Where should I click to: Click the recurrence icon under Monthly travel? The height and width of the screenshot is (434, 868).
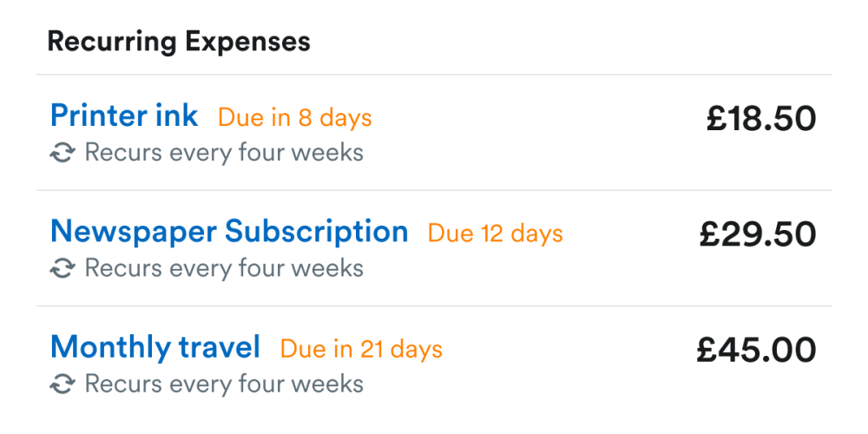[x=62, y=384]
